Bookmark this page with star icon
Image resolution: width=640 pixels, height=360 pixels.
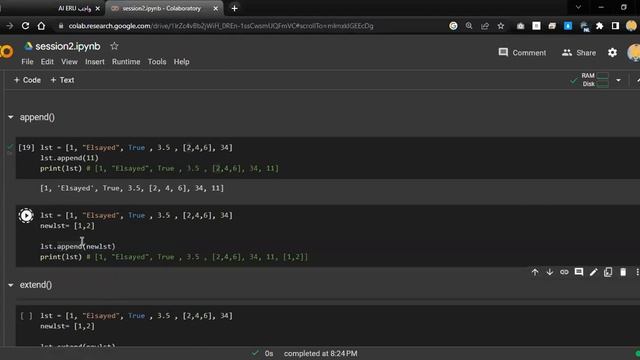point(501,26)
